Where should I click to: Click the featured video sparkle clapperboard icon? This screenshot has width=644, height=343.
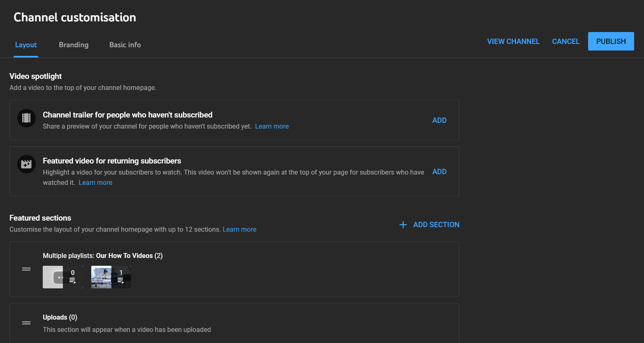pos(26,164)
